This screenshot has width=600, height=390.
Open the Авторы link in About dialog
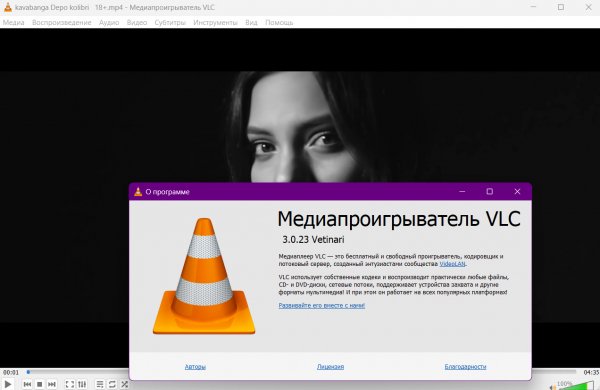pos(195,367)
